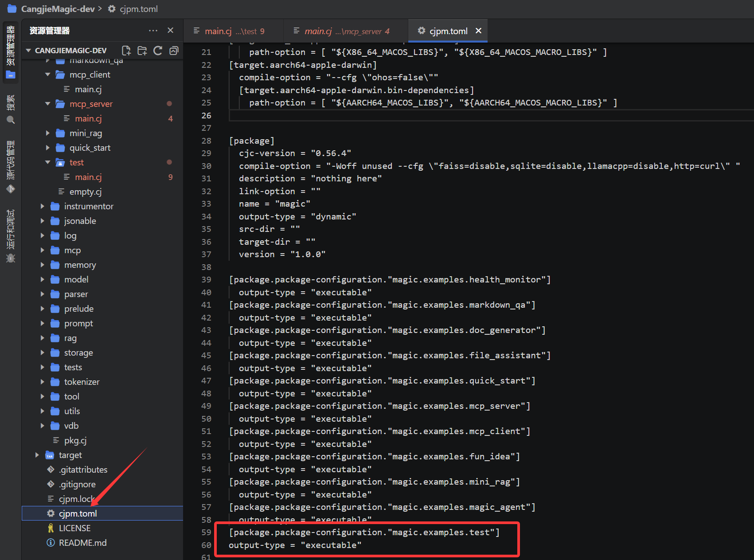The image size is (754, 560).
Task: Click the output-type = "dynamic" line
Action: (x=297, y=216)
